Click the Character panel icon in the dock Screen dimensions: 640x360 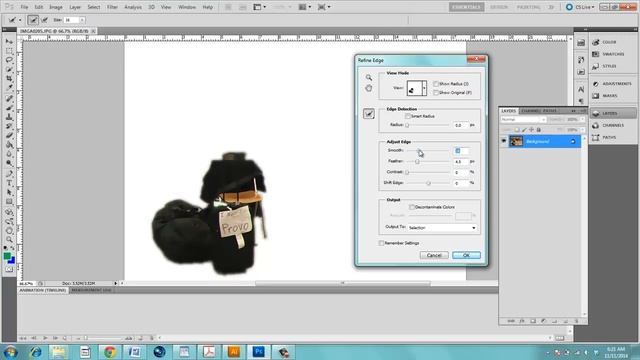[x=581, y=90]
